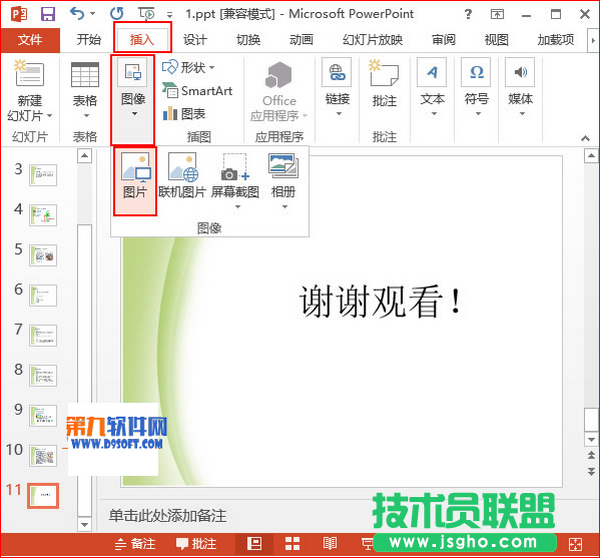Screen dimensions: 600x558
Task: Click the Undo arrow icon
Action: pyautogui.click(x=80, y=14)
